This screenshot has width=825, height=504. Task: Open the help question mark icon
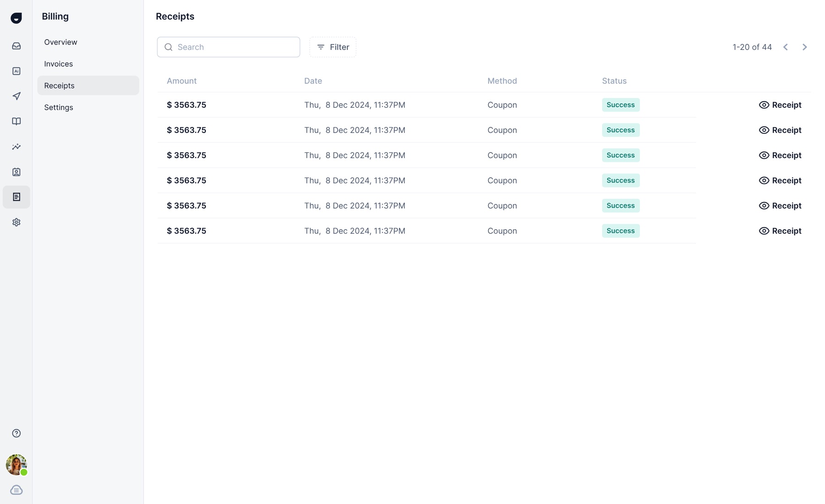16,433
